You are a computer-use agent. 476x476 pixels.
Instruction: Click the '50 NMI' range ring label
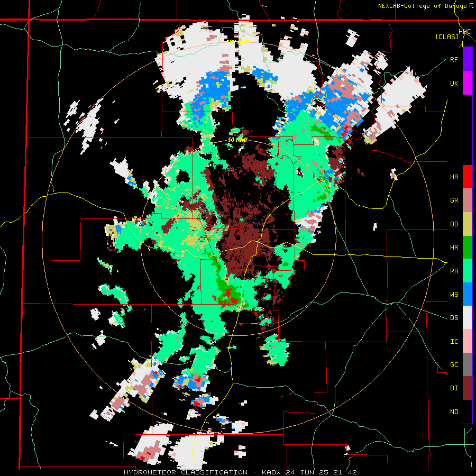(237, 140)
